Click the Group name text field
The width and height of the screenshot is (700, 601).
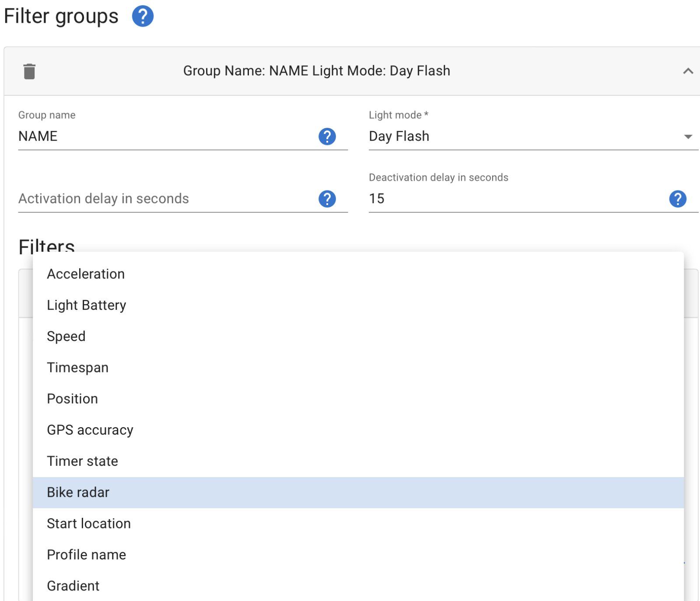(x=166, y=137)
